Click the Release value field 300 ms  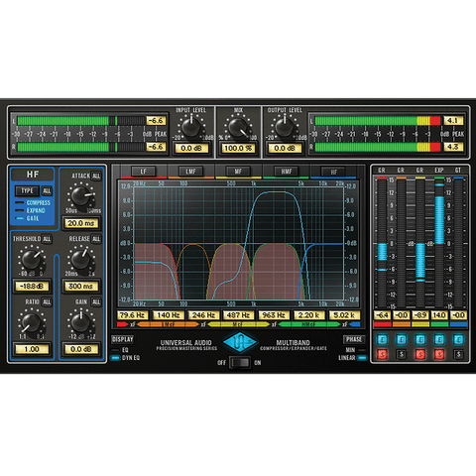click(81, 287)
